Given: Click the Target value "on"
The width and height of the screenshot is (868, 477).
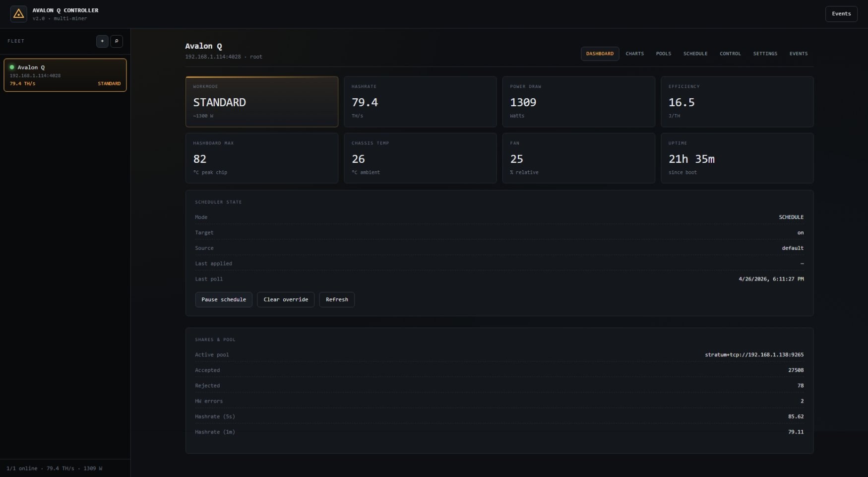Looking at the screenshot, I should point(801,232).
